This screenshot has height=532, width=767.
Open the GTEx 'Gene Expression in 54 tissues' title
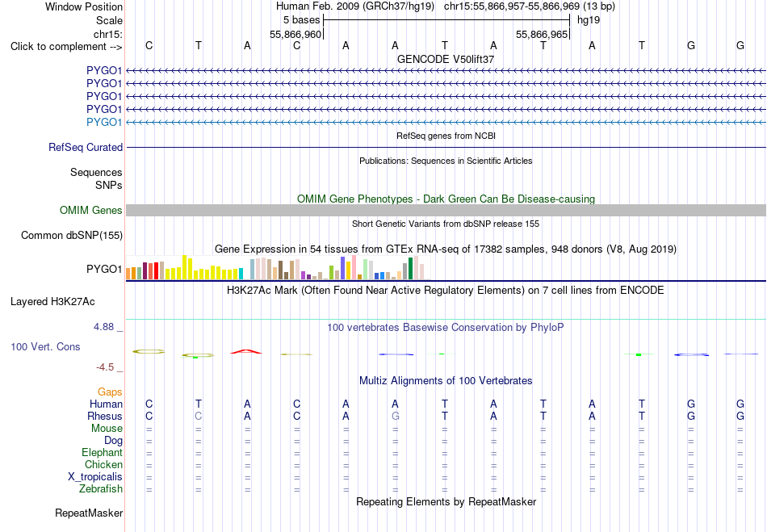tap(446, 249)
